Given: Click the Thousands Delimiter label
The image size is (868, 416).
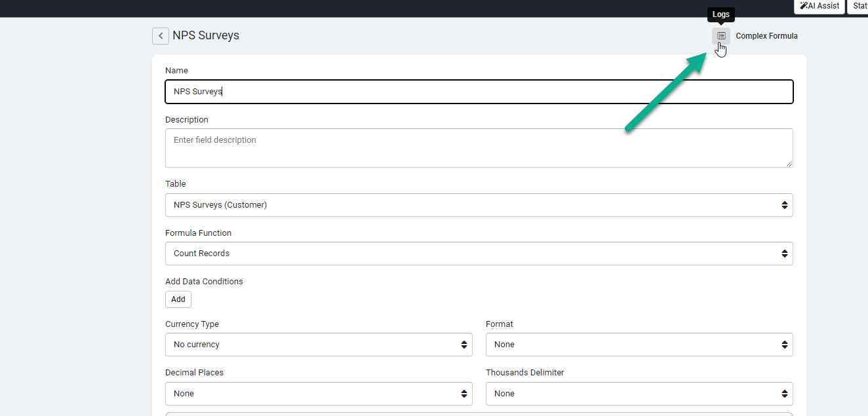Looking at the screenshot, I should (525, 373).
